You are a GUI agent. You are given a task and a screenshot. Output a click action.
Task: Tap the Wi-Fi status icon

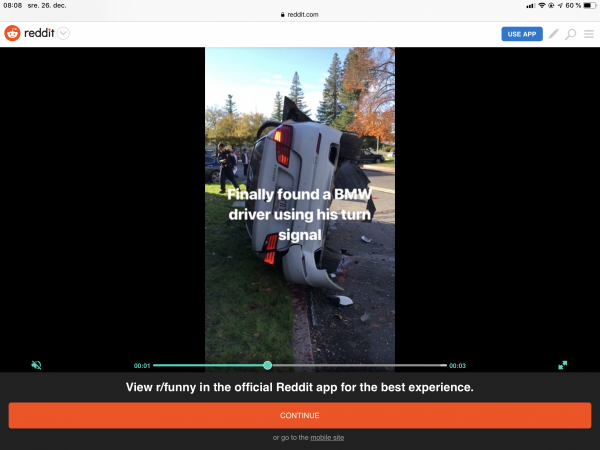[x=541, y=5]
